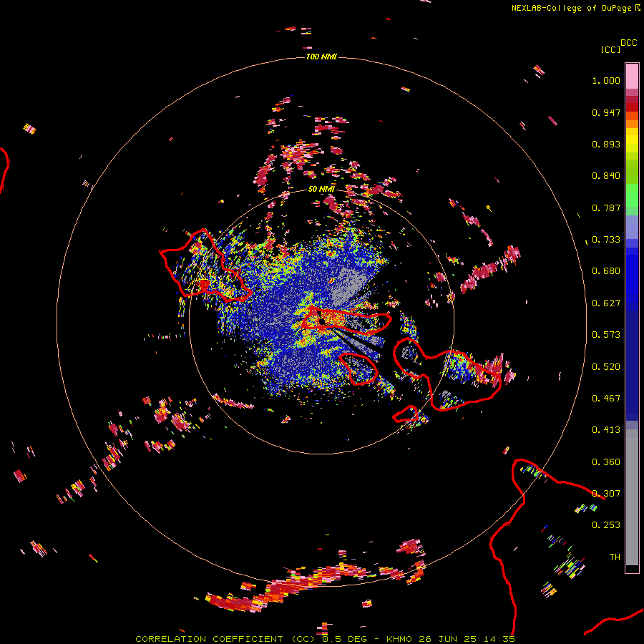The image size is (644, 644).
Task: Click the 0.307 legend value
Action: click(606, 494)
